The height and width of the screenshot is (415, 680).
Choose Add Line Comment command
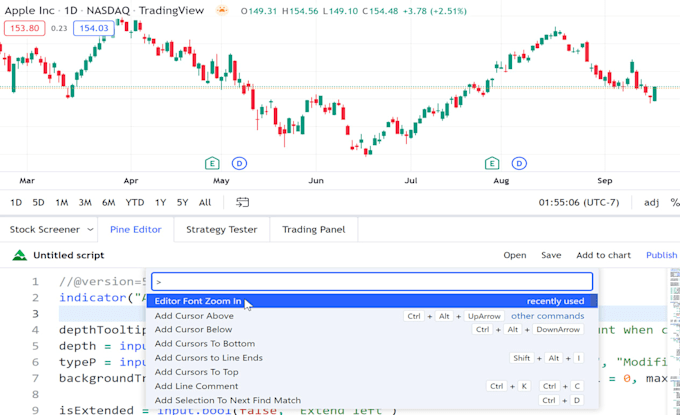[x=372, y=386]
